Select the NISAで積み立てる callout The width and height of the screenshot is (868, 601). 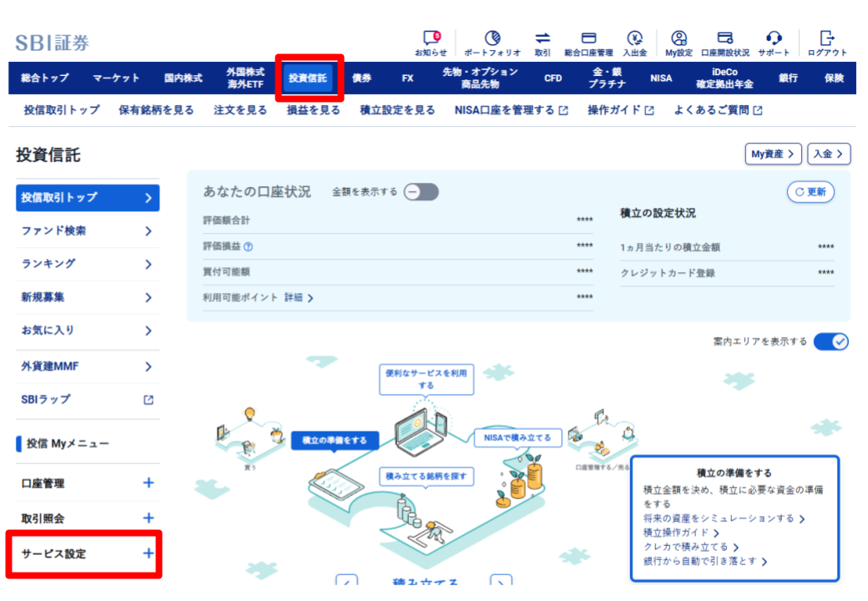tap(517, 437)
